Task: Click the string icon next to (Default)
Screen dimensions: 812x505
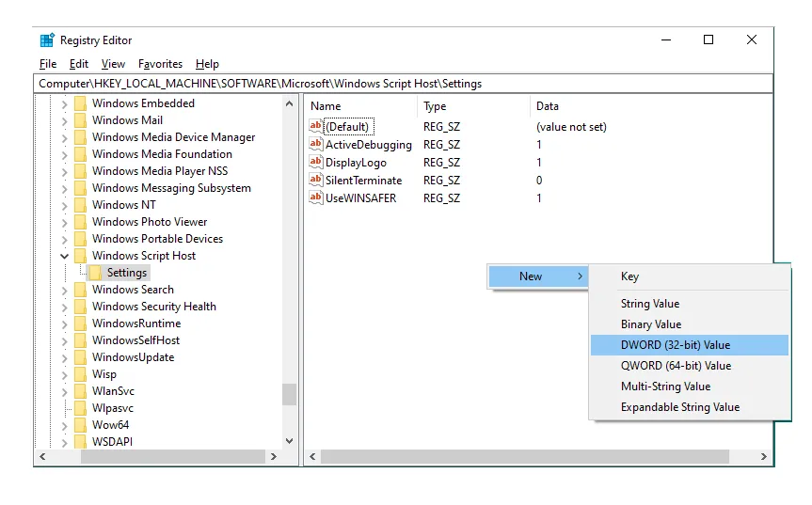Action: coord(315,126)
